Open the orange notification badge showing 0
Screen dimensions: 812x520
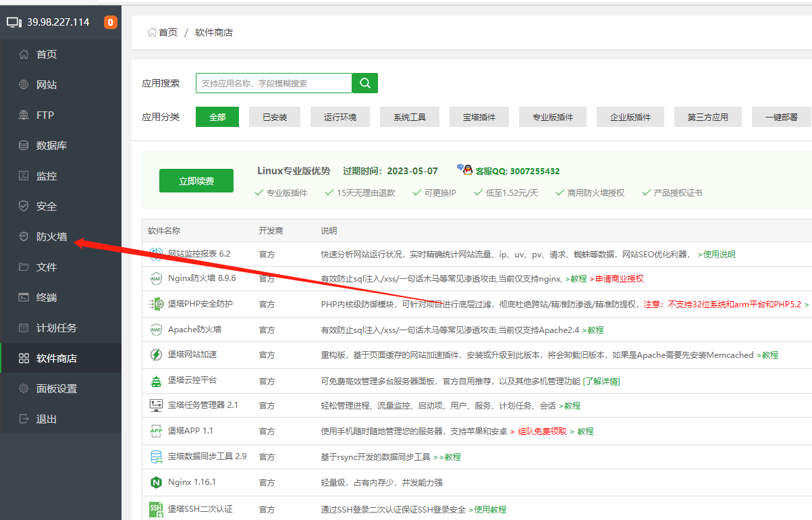point(110,22)
